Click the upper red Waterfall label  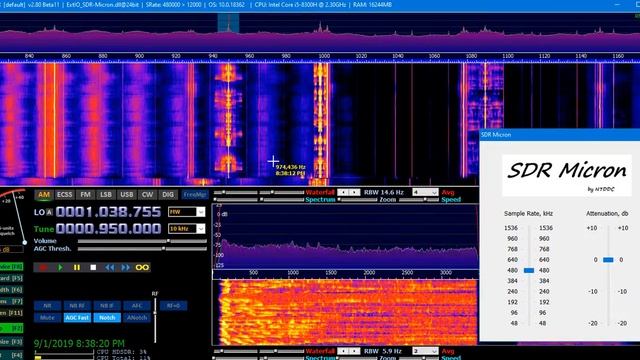[x=320, y=192]
